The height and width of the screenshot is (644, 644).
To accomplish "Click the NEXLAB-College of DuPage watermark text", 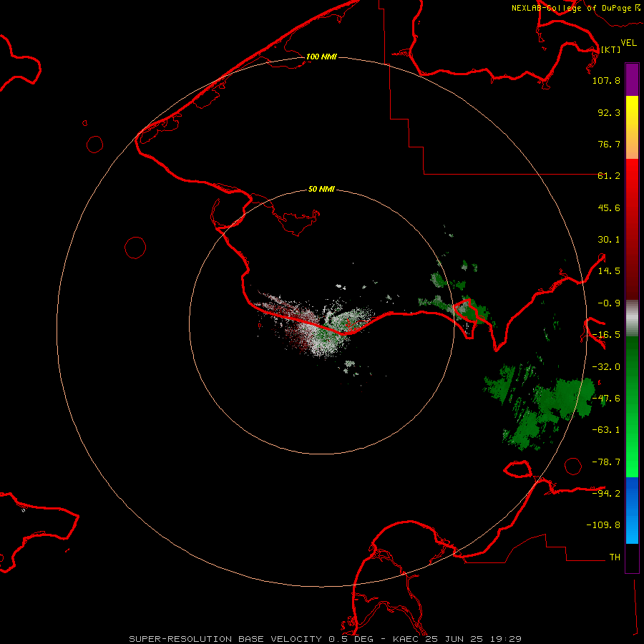I will click(x=576, y=8).
